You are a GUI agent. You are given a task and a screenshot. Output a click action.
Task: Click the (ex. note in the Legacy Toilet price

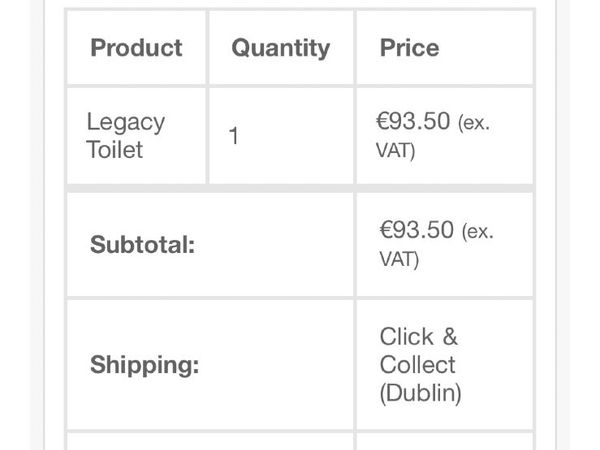(476, 124)
